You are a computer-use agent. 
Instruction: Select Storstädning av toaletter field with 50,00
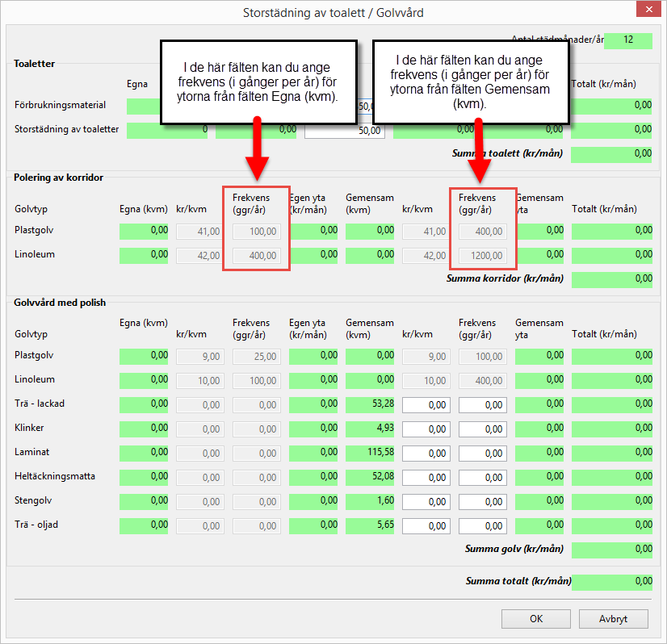point(345,130)
